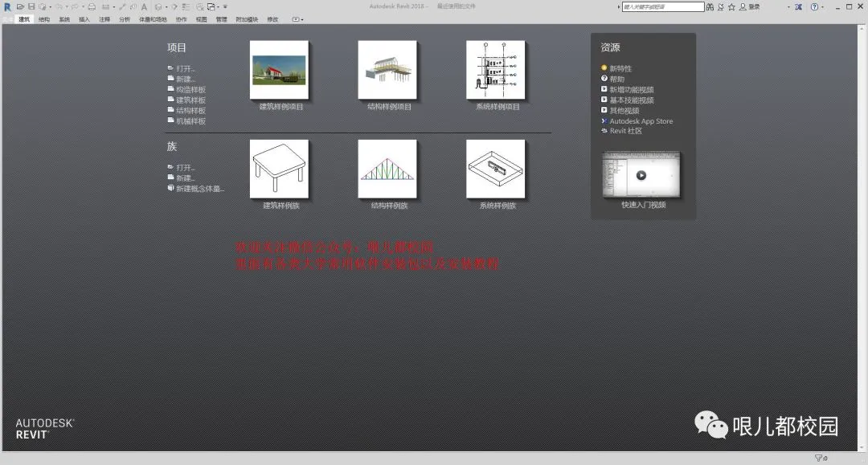Click the Redo arrow icon
This screenshot has width=868, height=465.
tap(75, 6)
